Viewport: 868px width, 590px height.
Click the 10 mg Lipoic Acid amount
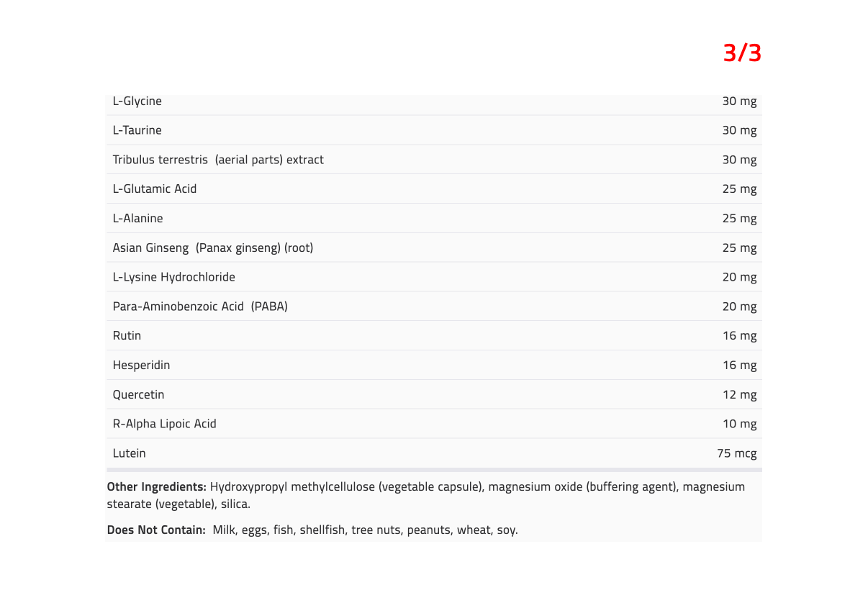point(739,424)
